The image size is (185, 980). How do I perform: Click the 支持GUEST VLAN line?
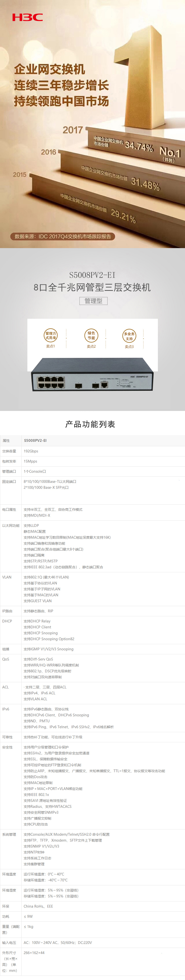click(x=37, y=601)
